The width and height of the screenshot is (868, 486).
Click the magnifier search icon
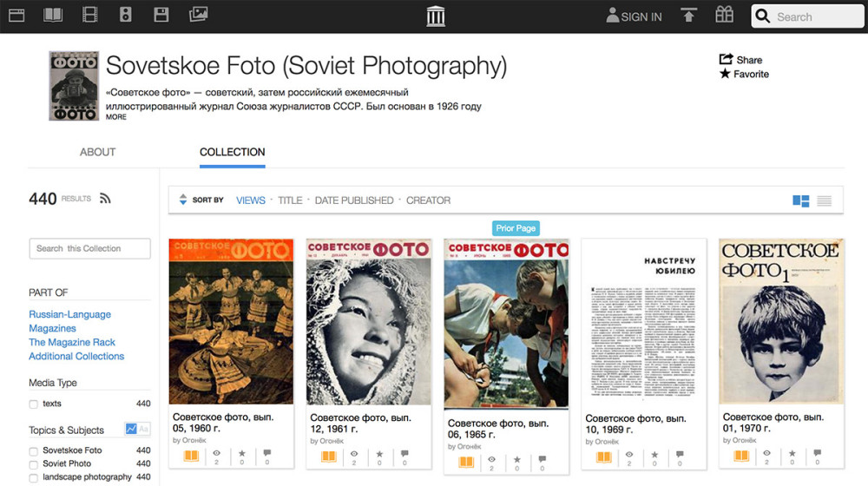pyautogui.click(x=763, y=16)
